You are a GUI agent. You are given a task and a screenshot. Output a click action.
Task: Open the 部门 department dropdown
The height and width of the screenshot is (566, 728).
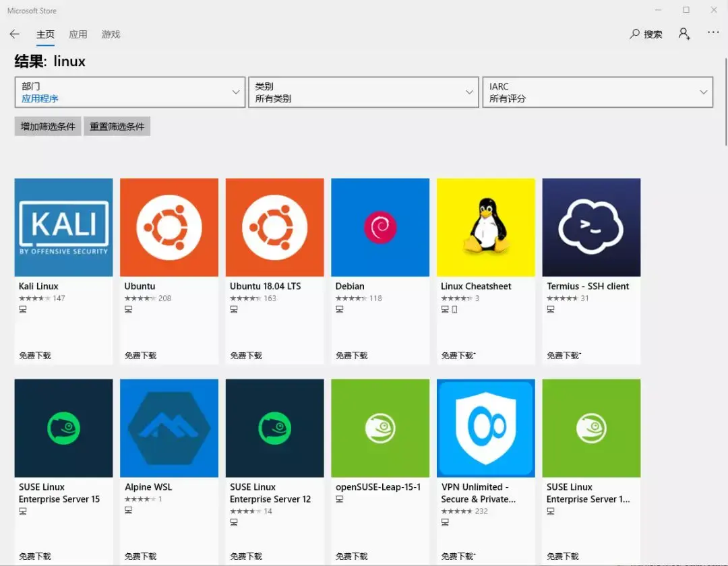click(x=130, y=92)
